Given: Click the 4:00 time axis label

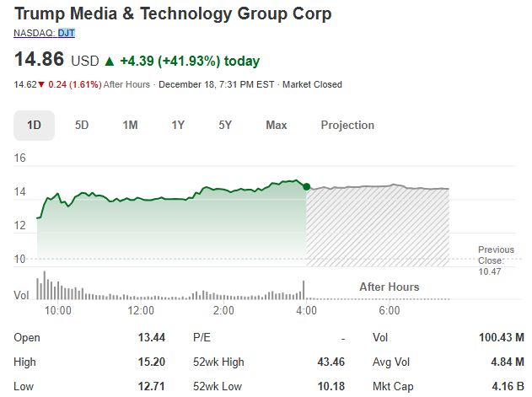Looking at the screenshot, I should [306, 311].
